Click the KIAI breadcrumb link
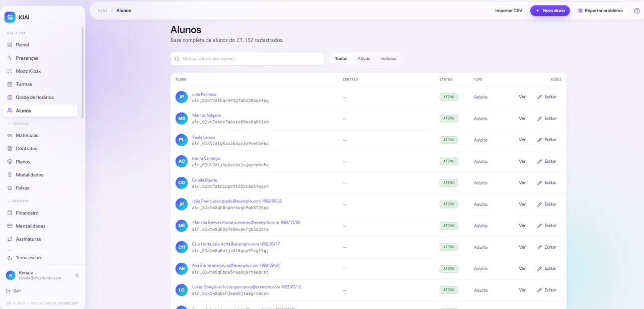The width and height of the screenshot is (644, 309). tap(103, 11)
